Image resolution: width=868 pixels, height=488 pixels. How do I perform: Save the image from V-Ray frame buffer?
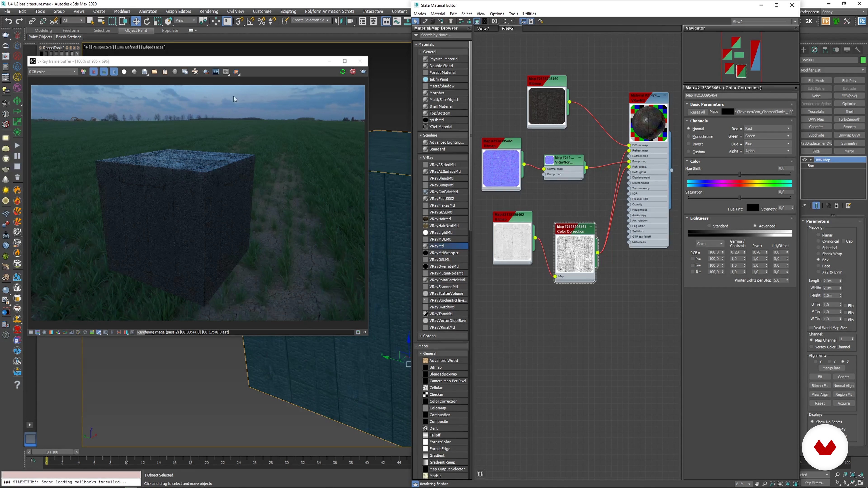click(x=145, y=72)
